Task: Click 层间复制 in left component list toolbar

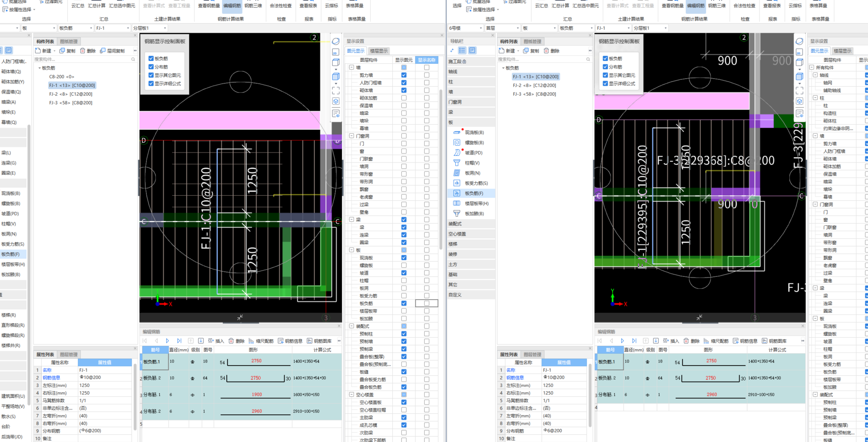Action: (x=112, y=51)
